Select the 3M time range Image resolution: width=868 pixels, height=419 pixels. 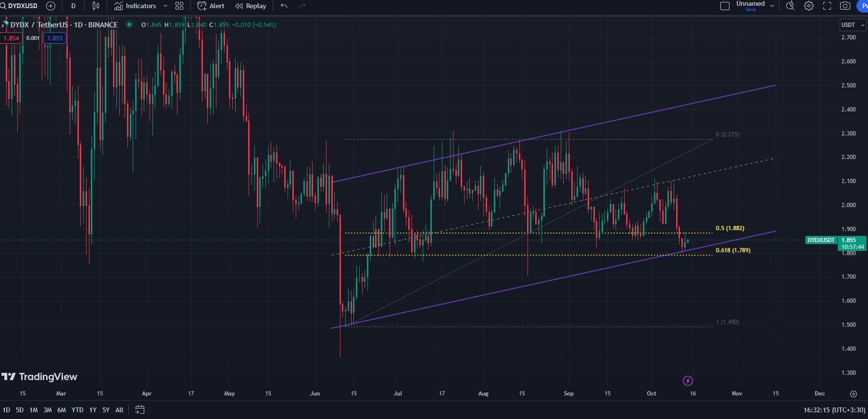coord(48,410)
